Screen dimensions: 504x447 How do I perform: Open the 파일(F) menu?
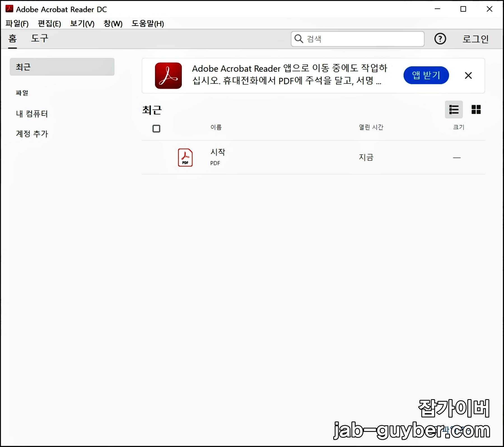click(17, 23)
